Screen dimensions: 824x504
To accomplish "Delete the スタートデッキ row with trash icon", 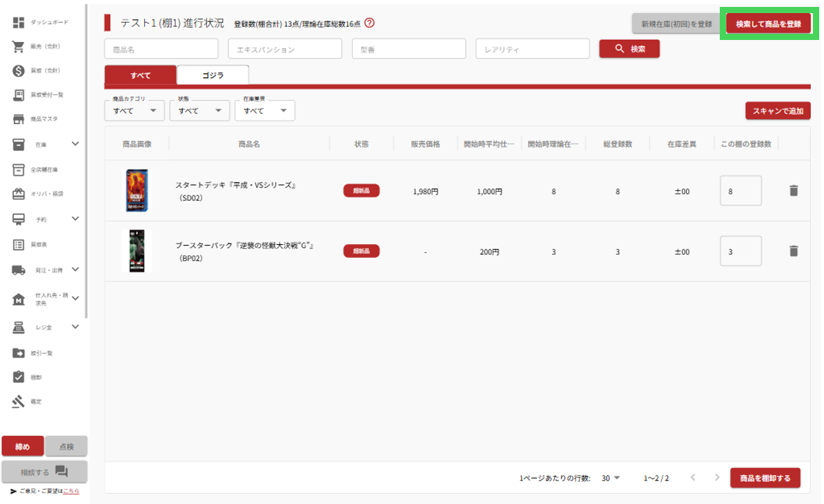I will [793, 191].
